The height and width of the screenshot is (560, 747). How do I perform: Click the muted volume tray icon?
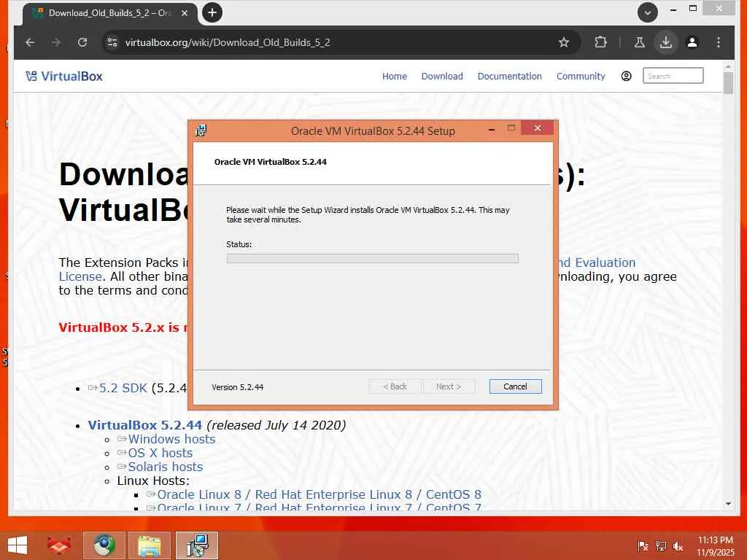pos(678,546)
